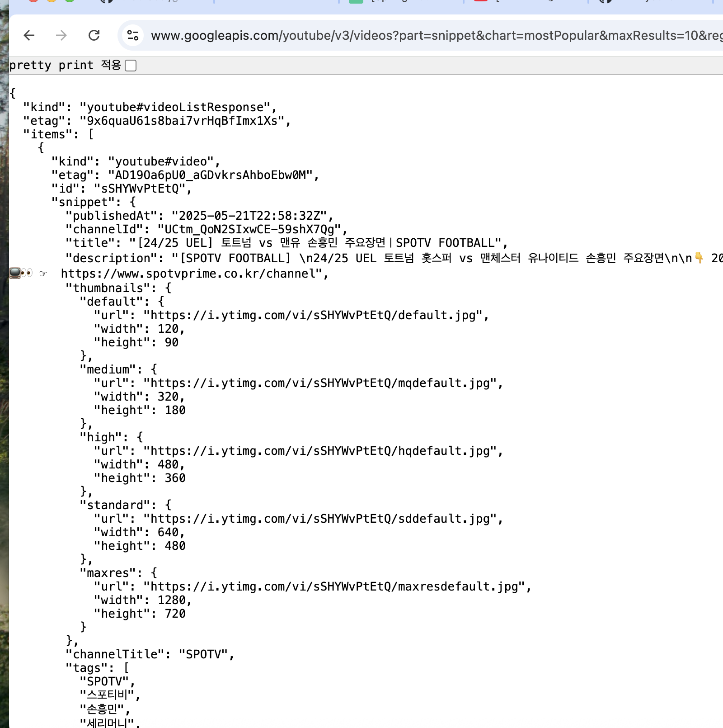Image resolution: width=723 pixels, height=728 pixels.
Task: Click the publishedAt "2025-05-21T22:58:32Z" value
Action: (249, 216)
